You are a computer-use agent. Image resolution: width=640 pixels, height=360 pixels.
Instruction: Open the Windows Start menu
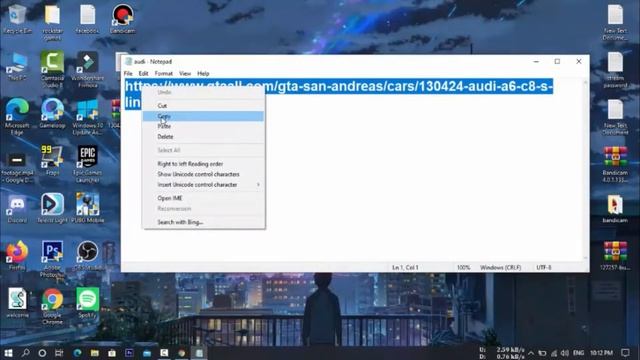[x=8, y=353]
